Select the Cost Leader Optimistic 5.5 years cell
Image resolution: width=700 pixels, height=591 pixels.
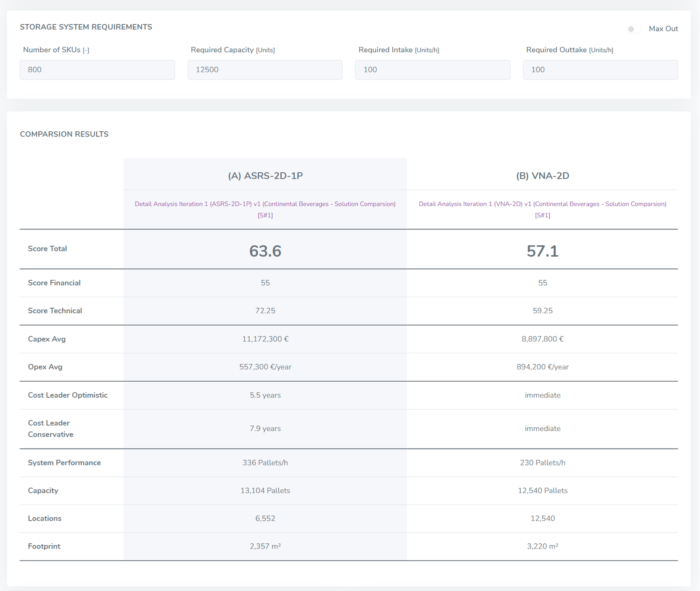pyautogui.click(x=265, y=395)
